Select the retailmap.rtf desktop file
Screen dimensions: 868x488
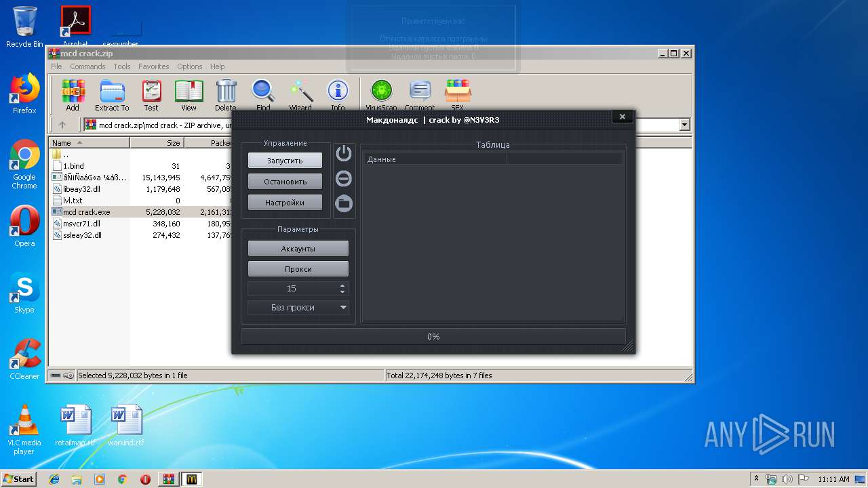(75, 426)
